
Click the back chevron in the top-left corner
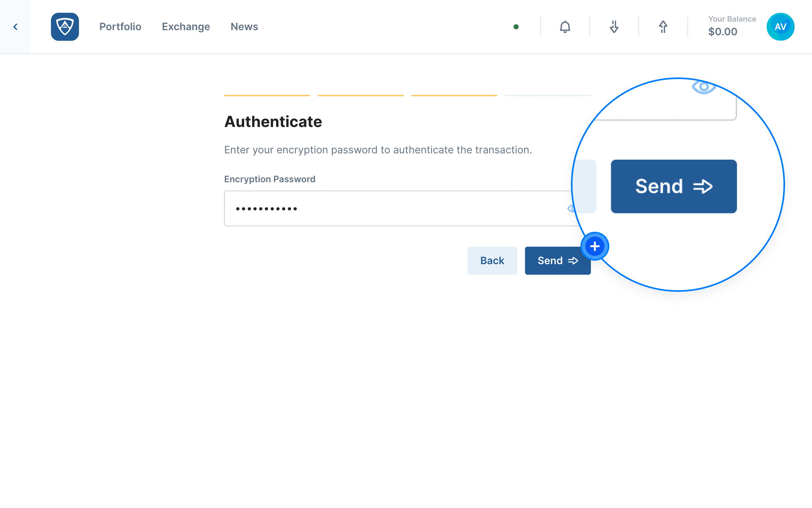15,27
